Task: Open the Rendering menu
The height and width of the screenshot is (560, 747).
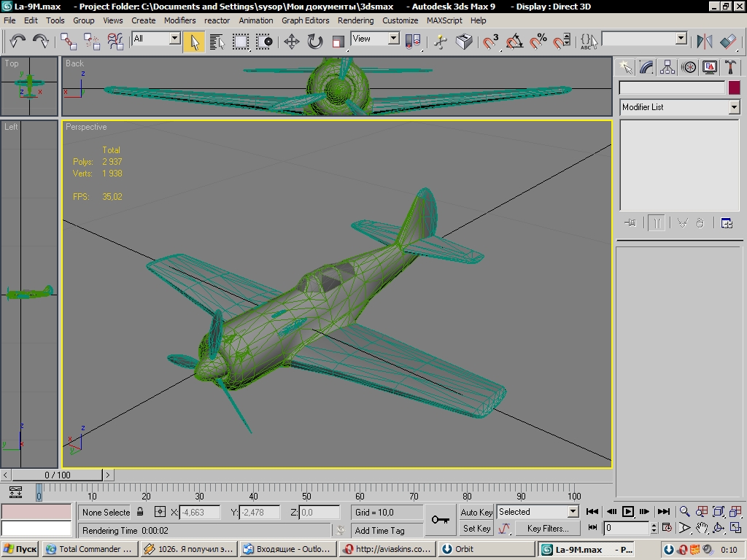Action: (x=355, y=20)
